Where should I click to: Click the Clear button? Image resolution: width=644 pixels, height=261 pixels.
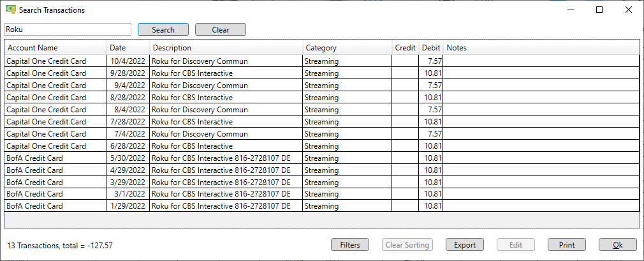[x=221, y=29]
